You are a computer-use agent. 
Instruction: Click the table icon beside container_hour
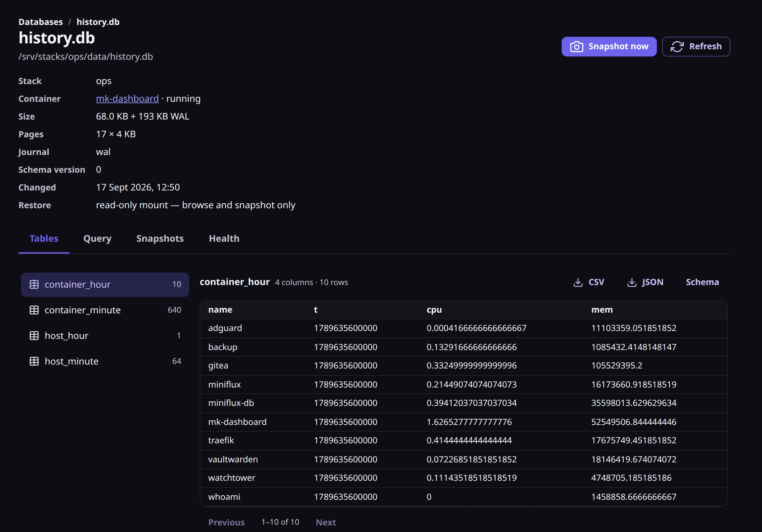click(34, 284)
